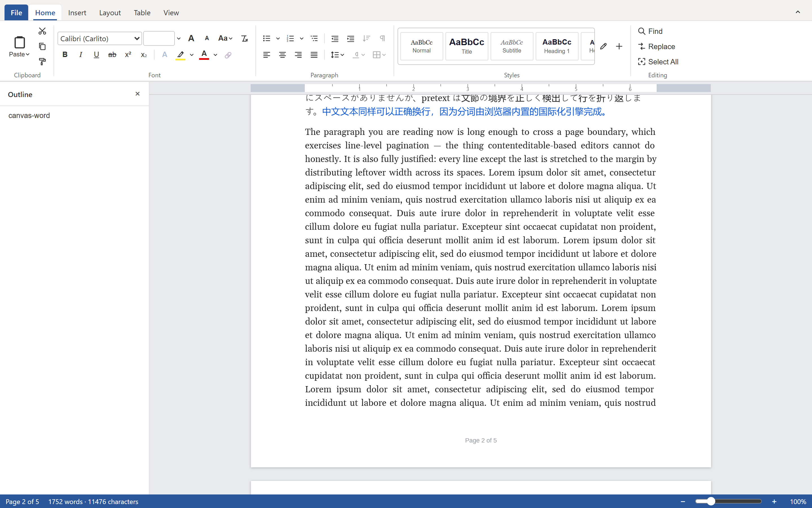Clear formatting icon in Font group
812x508 pixels.
245,38
